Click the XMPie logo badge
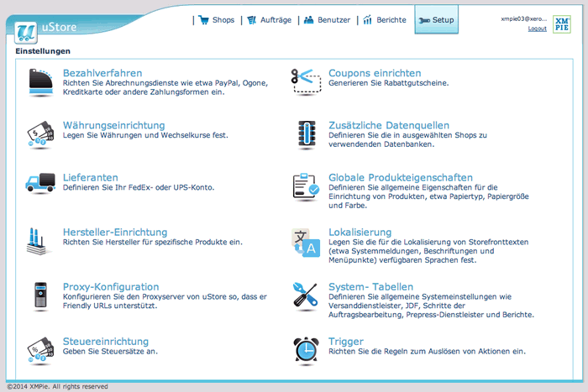Image resolution: width=588 pixels, height=392 pixels. click(562, 24)
